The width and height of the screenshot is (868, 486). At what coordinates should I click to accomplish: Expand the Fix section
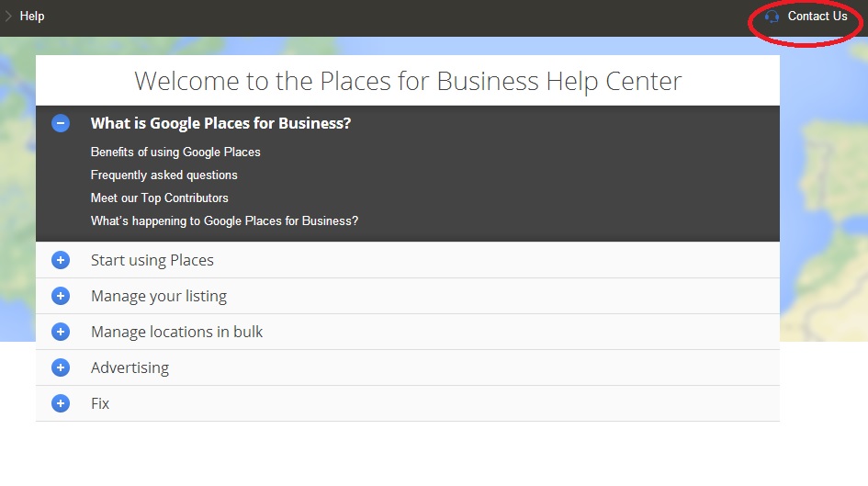pos(100,403)
